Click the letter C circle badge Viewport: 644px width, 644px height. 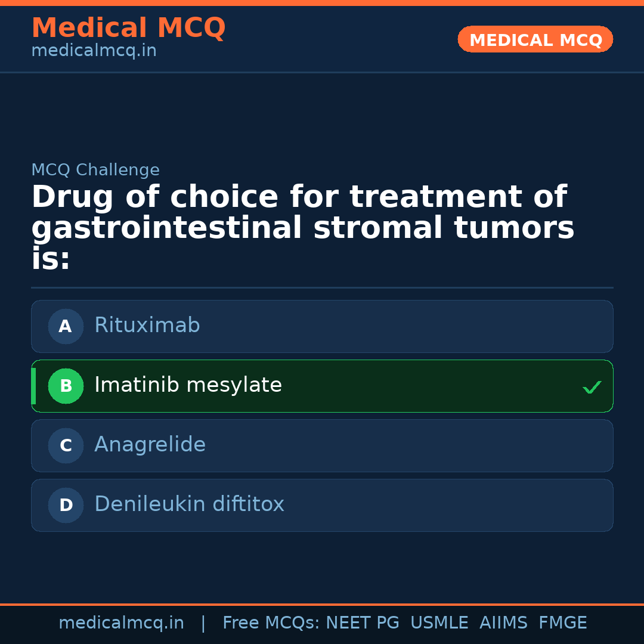(x=66, y=445)
